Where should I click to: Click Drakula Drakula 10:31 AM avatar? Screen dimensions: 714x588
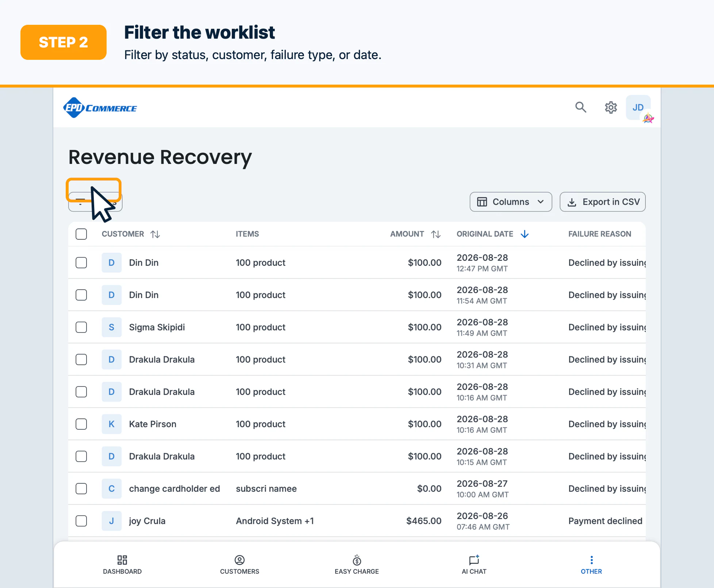click(x=112, y=360)
